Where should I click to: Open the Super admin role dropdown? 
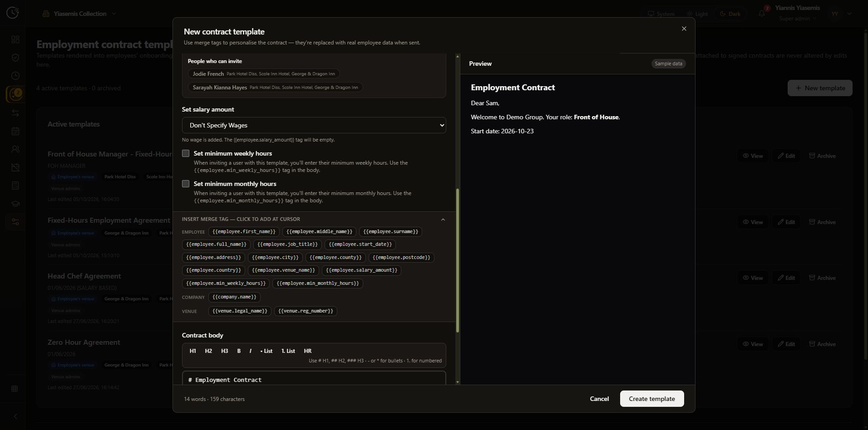point(798,19)
